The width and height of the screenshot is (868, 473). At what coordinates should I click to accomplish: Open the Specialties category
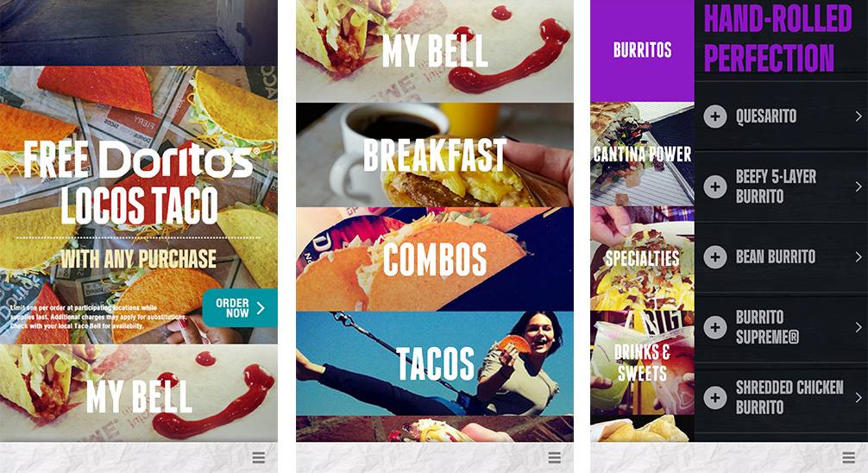642,258
